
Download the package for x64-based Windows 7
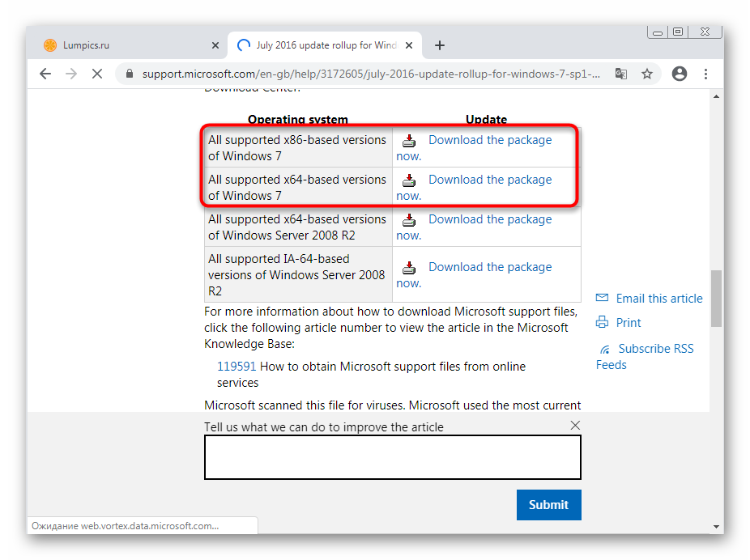(x=490, y=180)
